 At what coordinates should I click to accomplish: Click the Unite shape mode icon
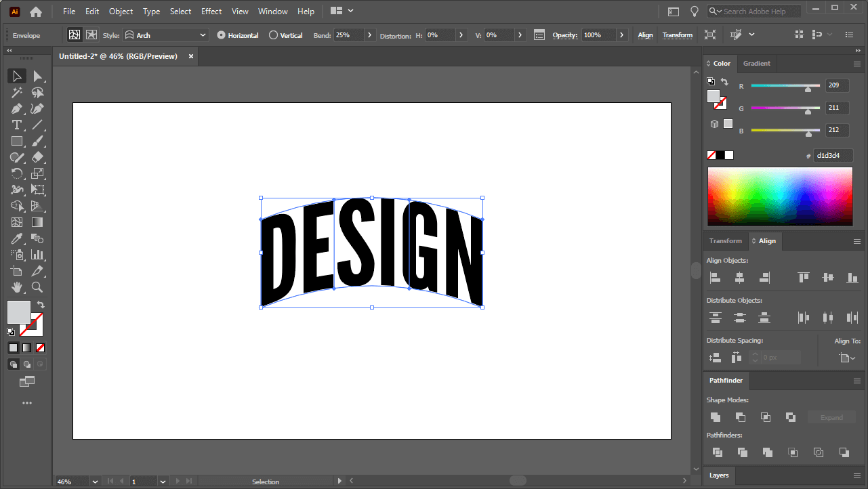tap(716, 417)
